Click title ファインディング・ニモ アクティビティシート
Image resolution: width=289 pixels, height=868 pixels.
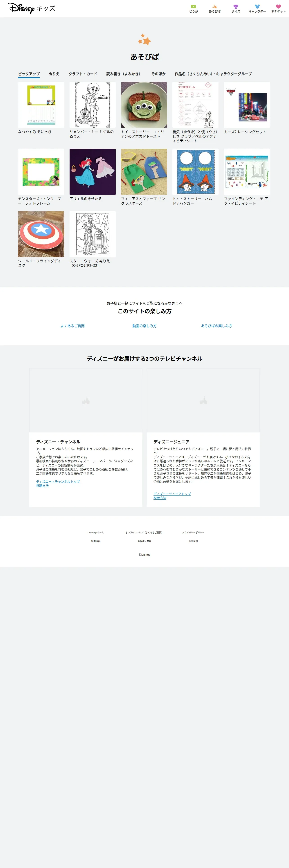point(246,201)
